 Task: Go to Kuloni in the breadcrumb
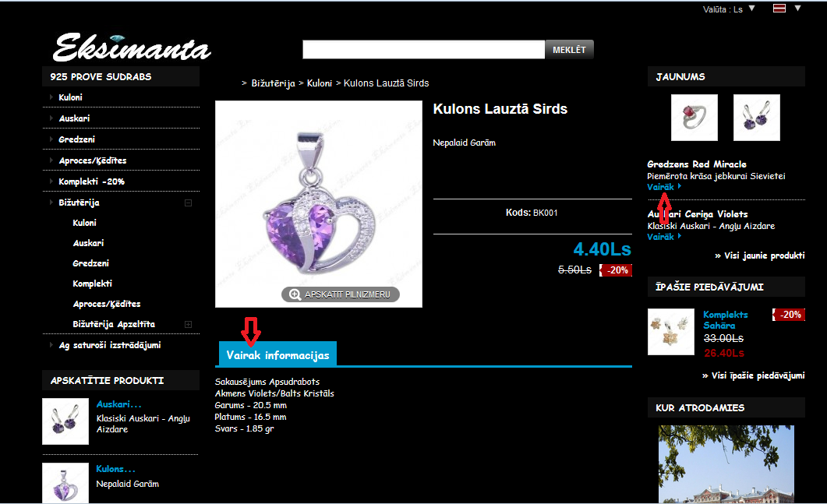[x=320, y=83]
